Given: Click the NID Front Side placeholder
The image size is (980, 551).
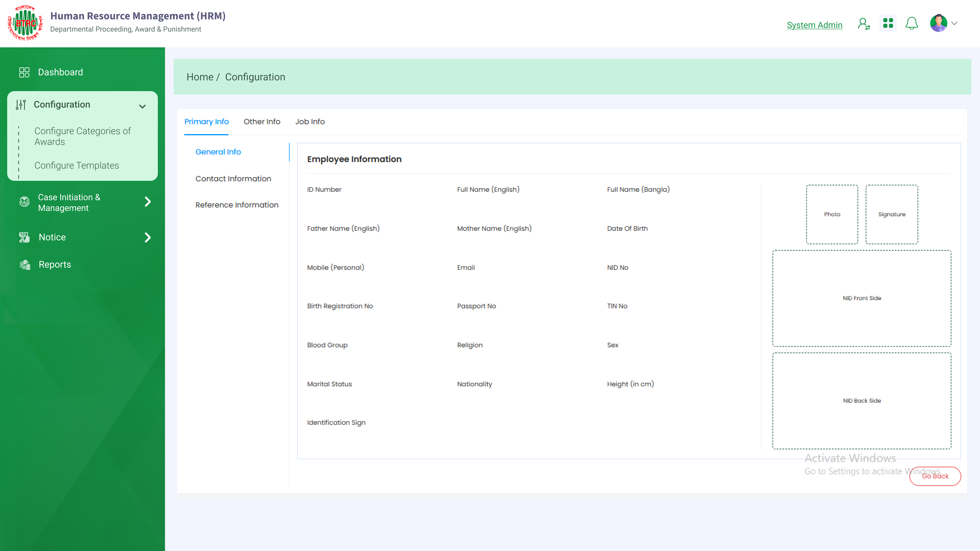Looking at the screenshot, I should 861,298.
